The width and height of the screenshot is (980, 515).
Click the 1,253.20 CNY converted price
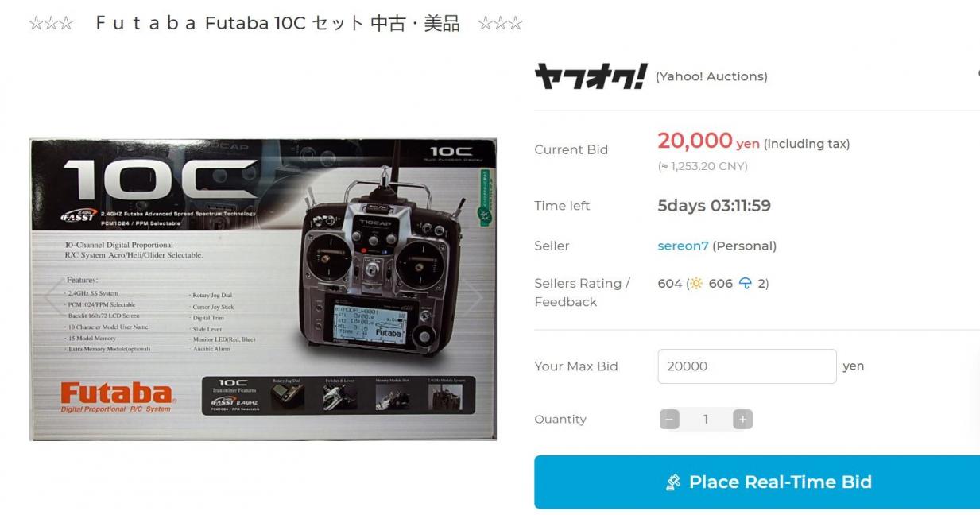point(703,166)
